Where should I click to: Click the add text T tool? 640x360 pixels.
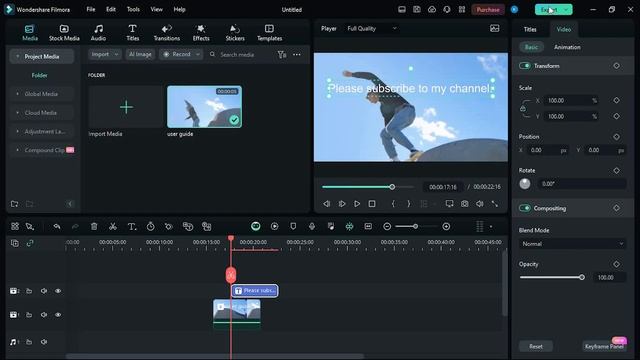click(x=132, y=226)
